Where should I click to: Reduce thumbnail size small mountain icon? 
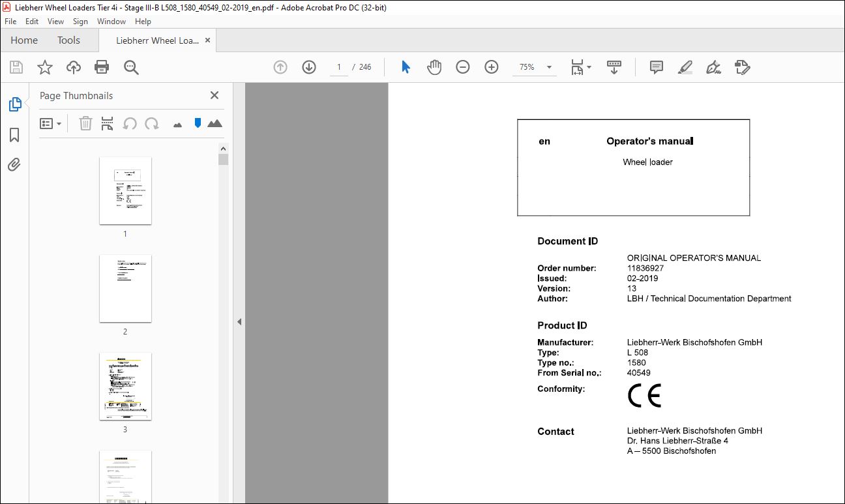point(177,125)
